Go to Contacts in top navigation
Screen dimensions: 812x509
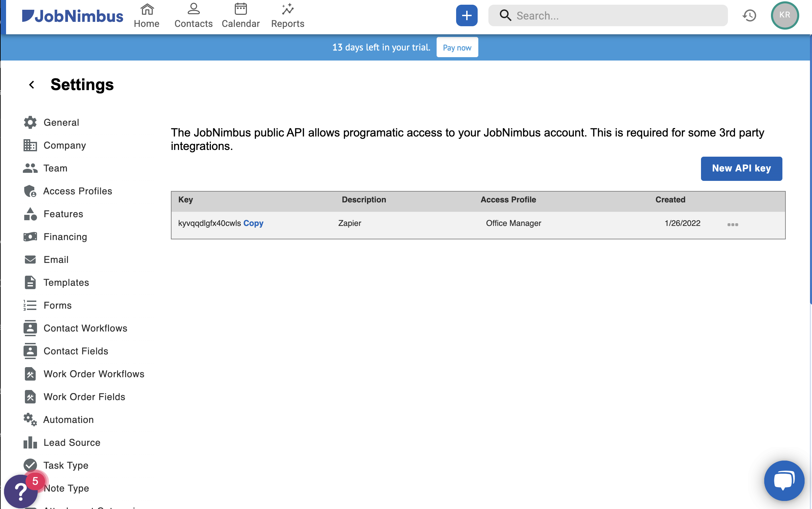[193, 15]
